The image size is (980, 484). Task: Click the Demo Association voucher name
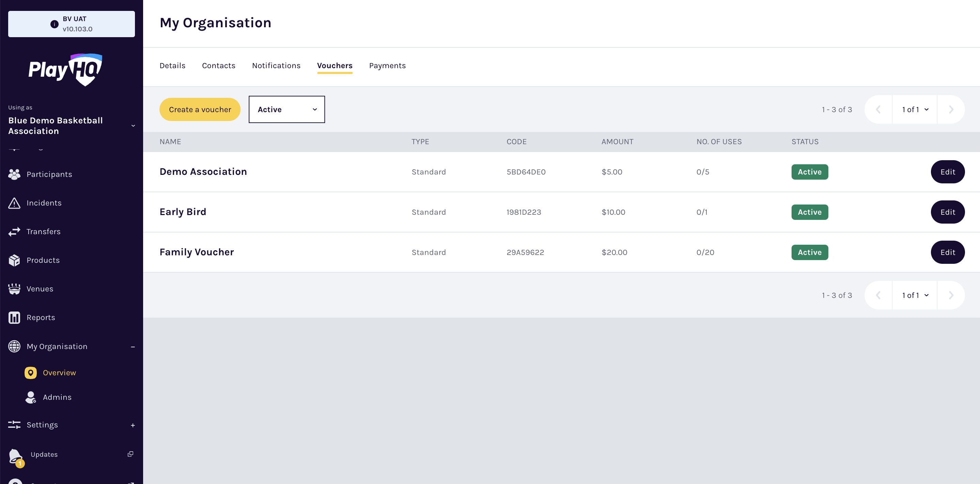[x=203, y=171]
